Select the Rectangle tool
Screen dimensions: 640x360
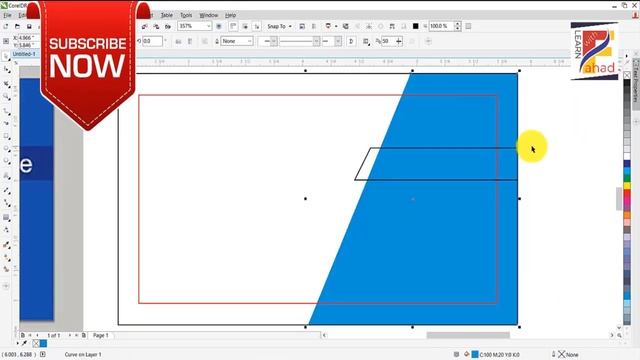[x=6, y=136]
